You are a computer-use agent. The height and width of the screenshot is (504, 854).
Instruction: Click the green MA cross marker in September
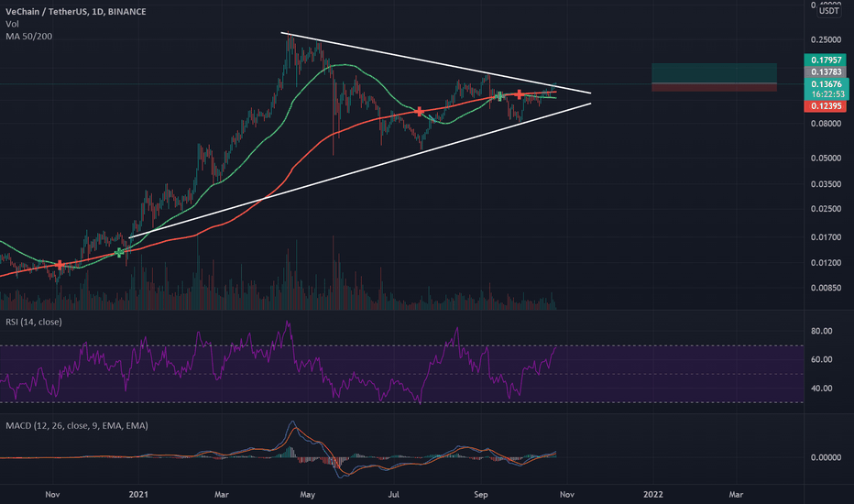coord(499,96)
